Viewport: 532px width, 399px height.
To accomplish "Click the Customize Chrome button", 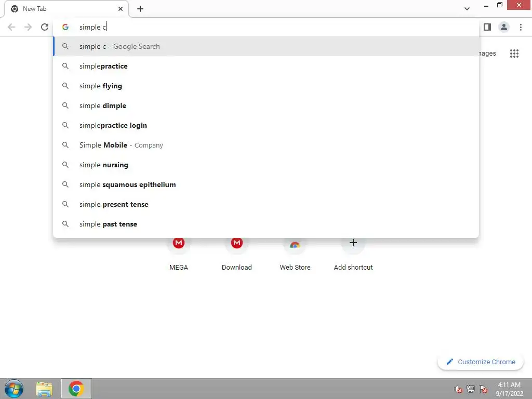I will [x=481, y=362].
